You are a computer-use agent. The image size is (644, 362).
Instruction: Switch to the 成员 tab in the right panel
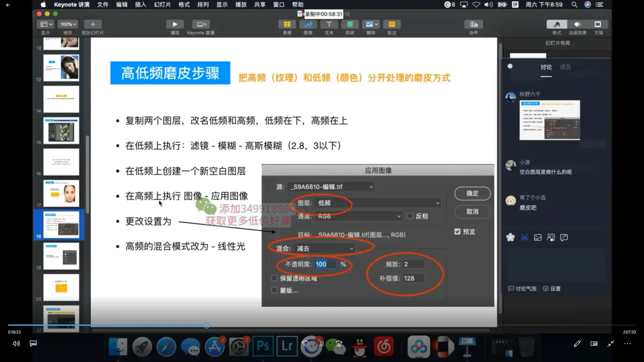566,67
